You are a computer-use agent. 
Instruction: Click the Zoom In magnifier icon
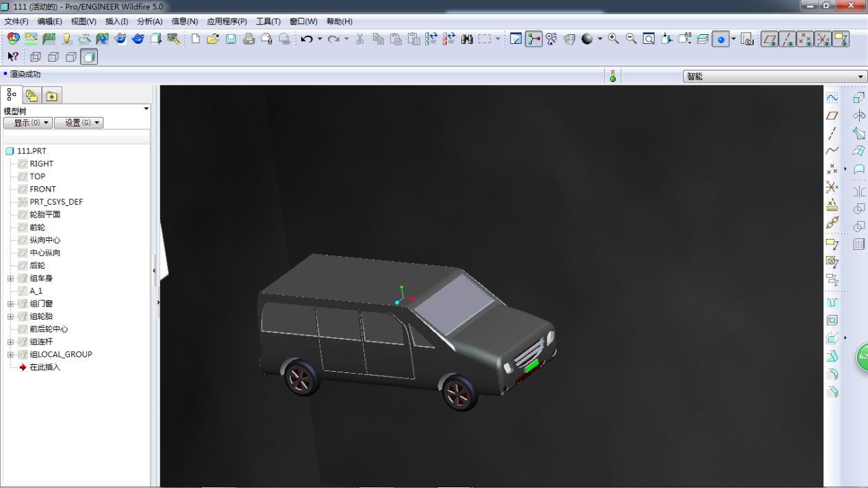point(613,39)
